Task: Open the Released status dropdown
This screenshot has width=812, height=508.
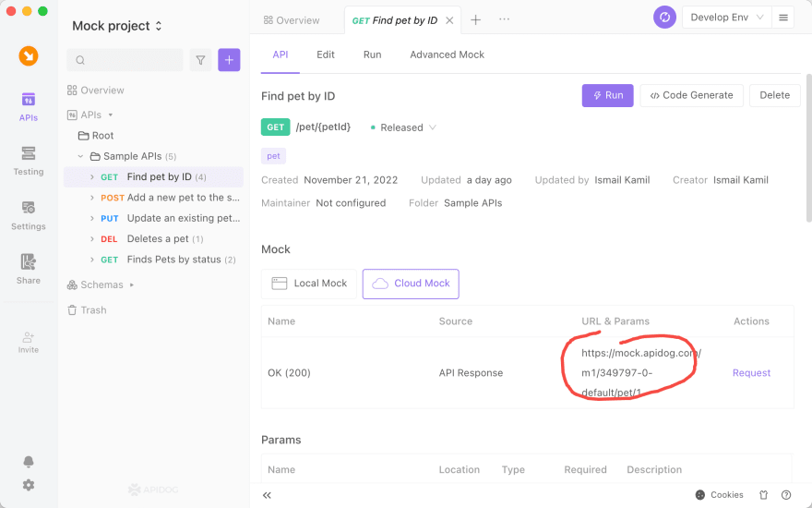Action: (403, 127)
